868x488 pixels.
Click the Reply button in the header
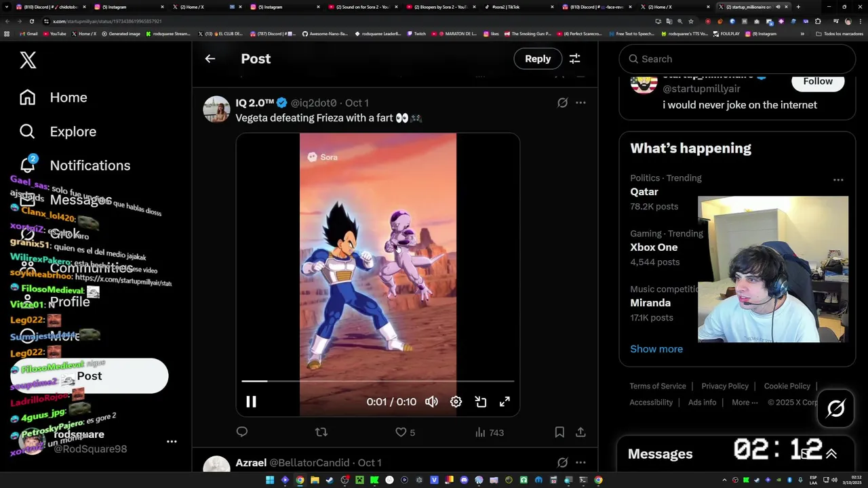538,59
